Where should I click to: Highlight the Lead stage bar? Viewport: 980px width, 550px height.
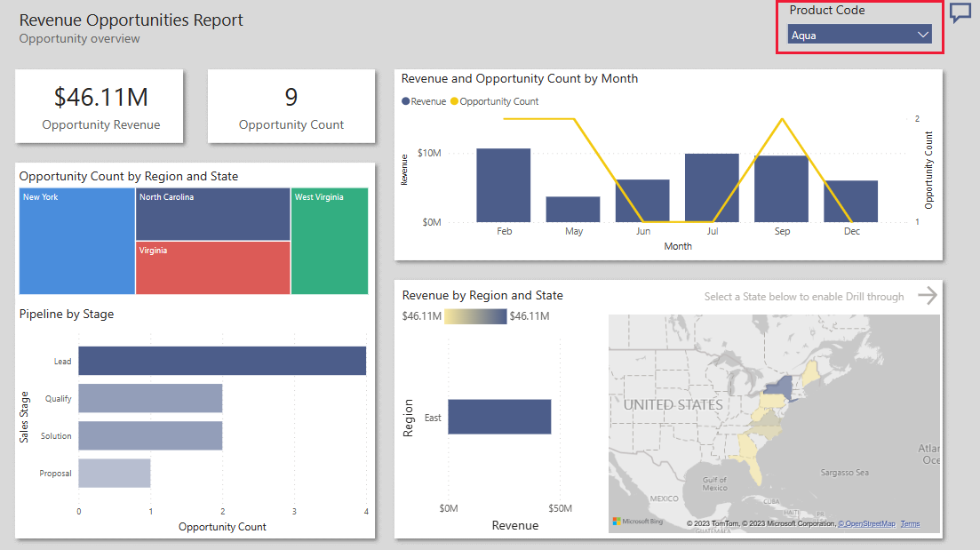pyautogui.click(x=222, y=361)
